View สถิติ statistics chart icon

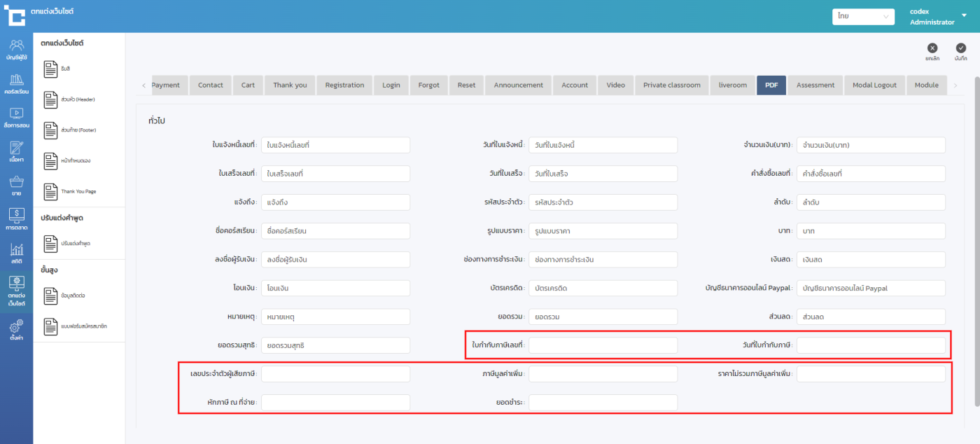pyautogui.click(x=16, y=254)
